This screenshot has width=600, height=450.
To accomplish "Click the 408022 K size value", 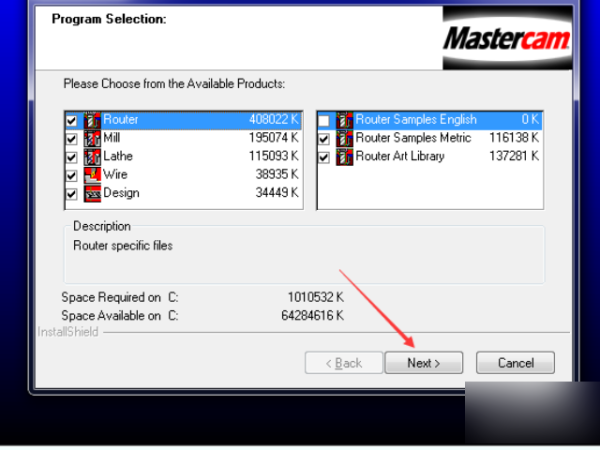I will (274, 120).
